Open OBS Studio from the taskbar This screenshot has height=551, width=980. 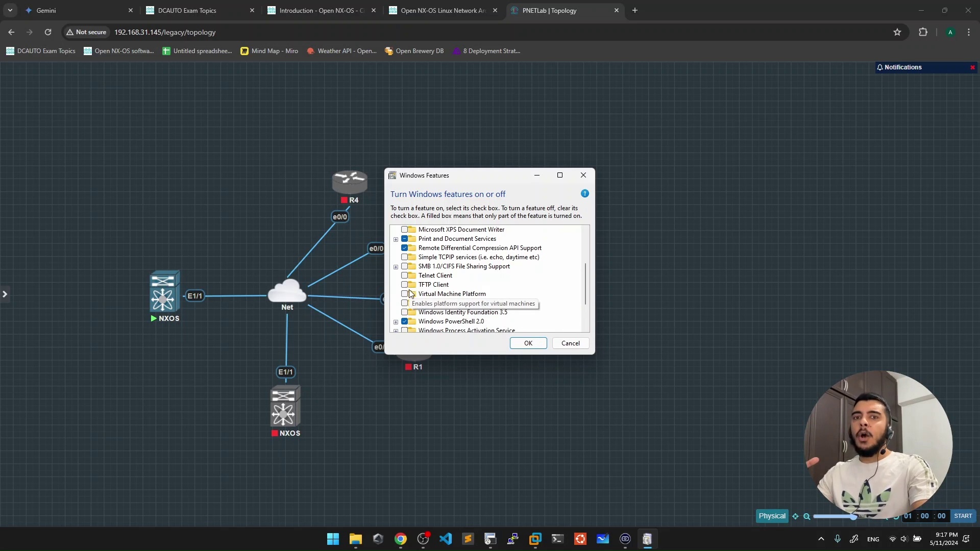[423, 539]
